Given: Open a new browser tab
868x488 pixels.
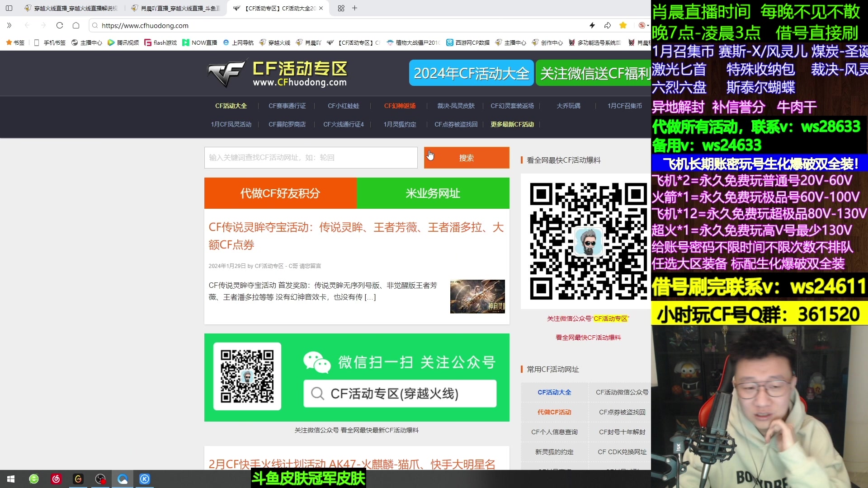Looking at the screenshot, I should tap(355, 8).
